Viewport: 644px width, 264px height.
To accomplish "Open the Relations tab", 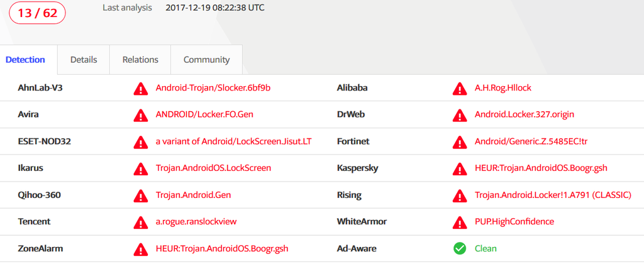I will (x=140, y=60).
